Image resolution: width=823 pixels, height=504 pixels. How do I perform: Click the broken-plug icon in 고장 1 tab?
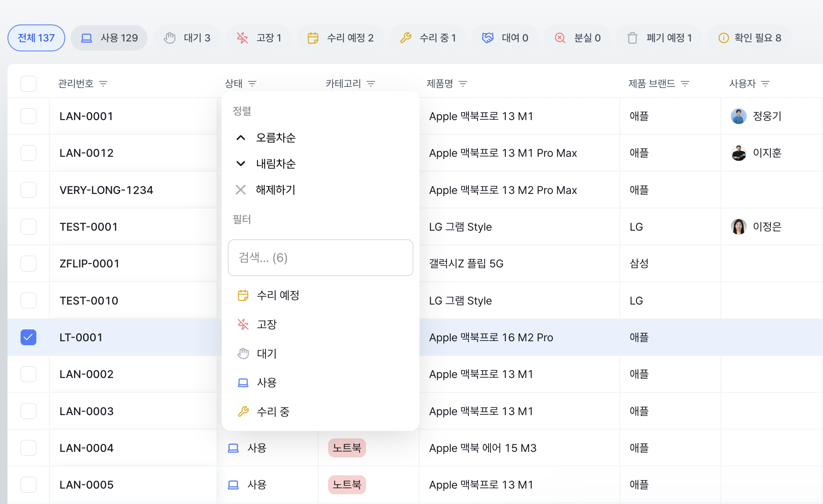click(x=242, y=38)
